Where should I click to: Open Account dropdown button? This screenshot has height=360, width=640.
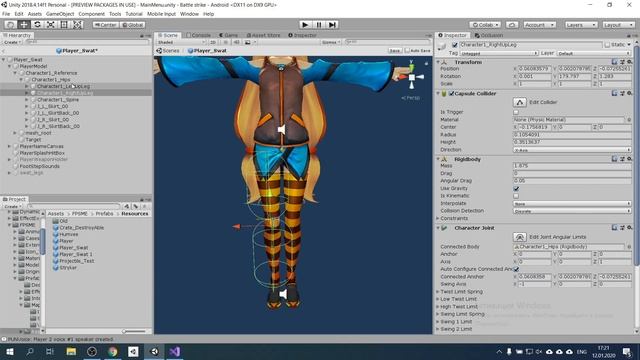(x=540, y=25)
